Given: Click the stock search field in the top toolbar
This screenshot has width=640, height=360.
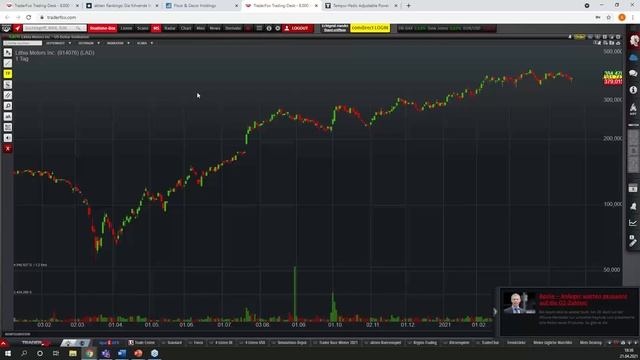Looking at the screenshot, I should pos(55,28).
